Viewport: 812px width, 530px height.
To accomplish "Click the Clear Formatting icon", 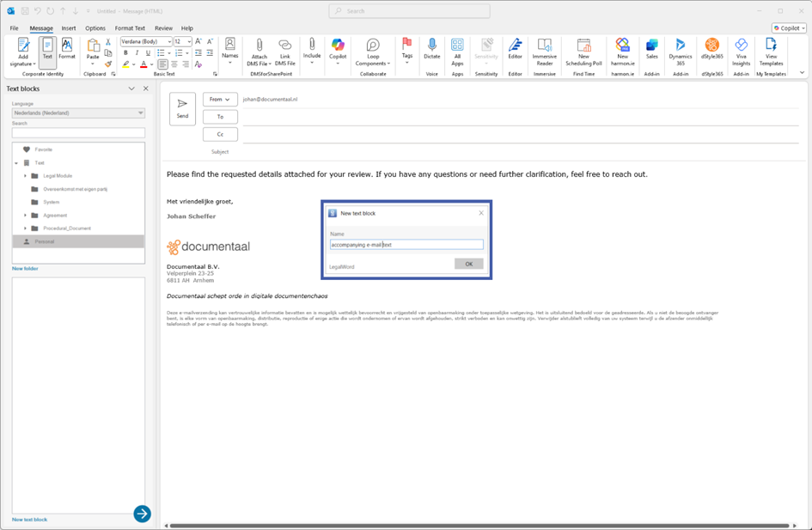I will (198, 64).
